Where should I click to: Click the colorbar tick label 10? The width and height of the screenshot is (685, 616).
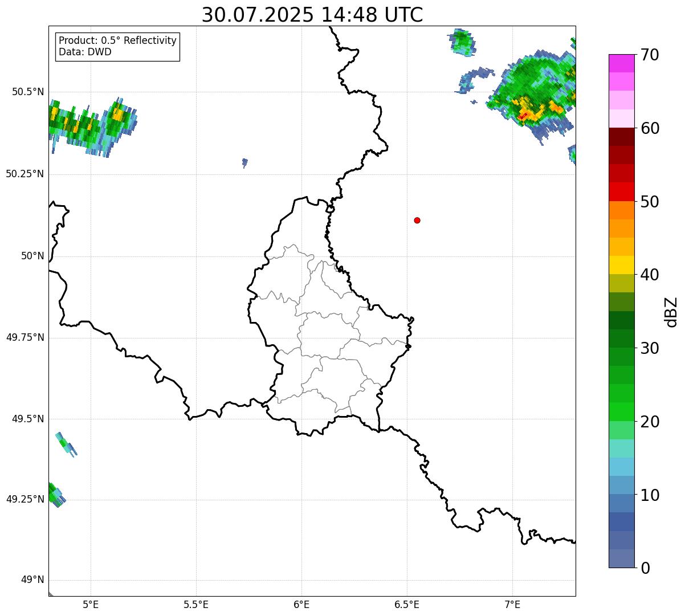650,495
